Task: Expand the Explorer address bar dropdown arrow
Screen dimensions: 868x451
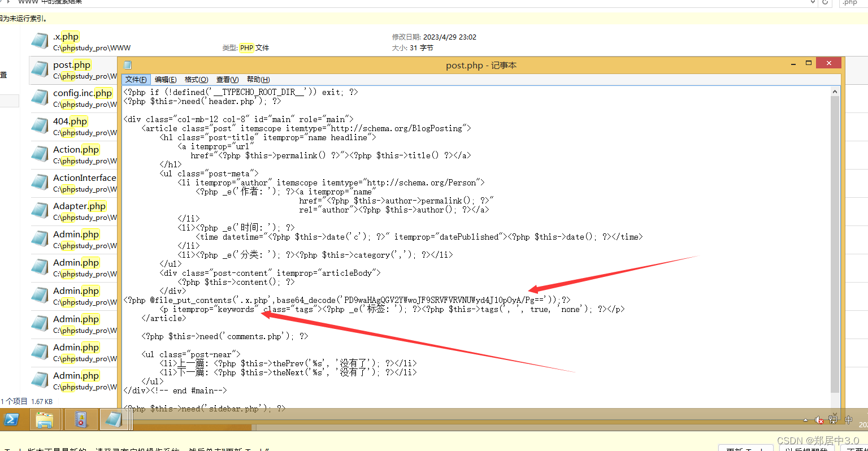Action: tap(813, 2)
